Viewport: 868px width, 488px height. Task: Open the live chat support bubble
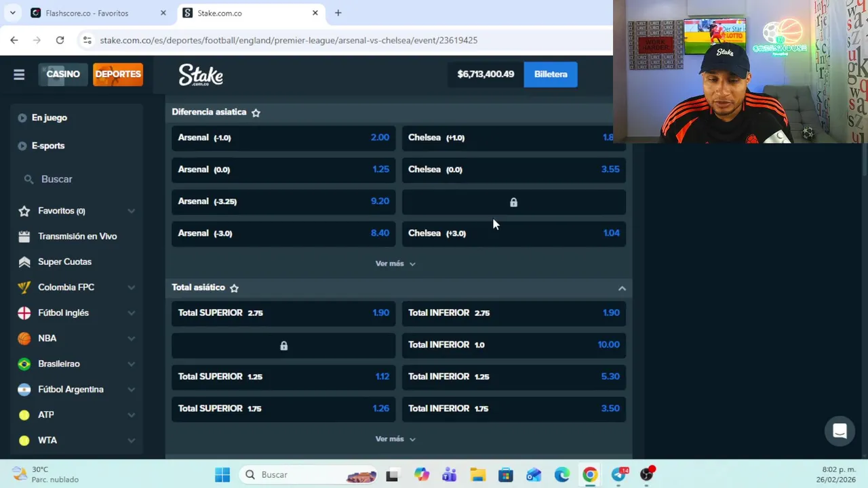click(840, 431)
